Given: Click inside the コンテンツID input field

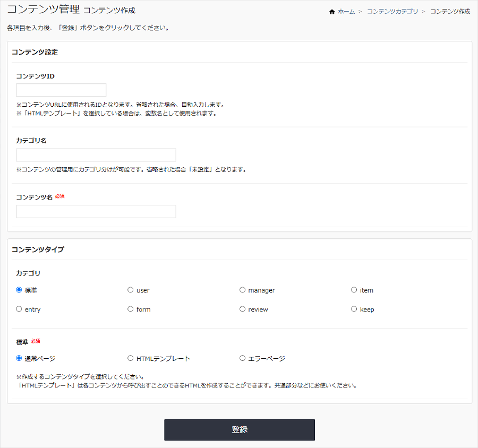Looking at the screenshot, I should coord(61,90).
